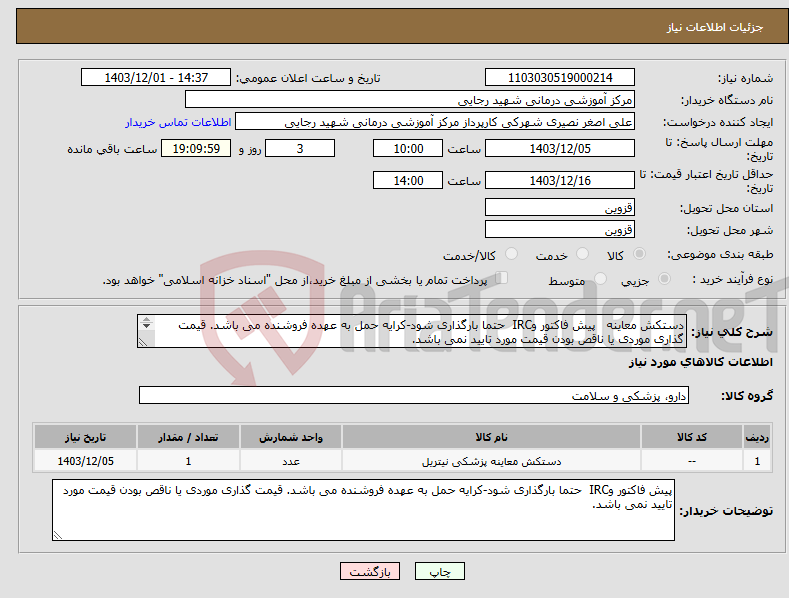Click the اطلاعات کالاهای مورد نیاز heading
This screenshot has width=789, height=598.
pyautogui.click(x=700, y=362)
